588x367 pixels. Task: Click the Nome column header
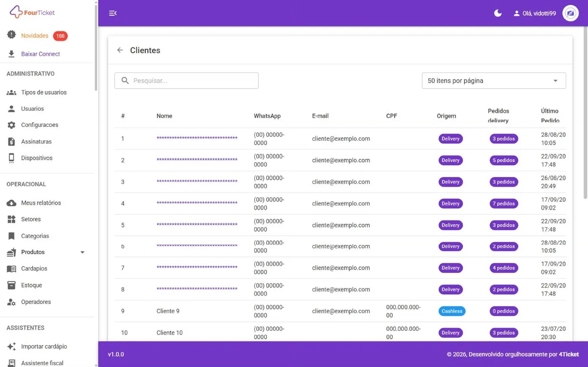[164, 116]
